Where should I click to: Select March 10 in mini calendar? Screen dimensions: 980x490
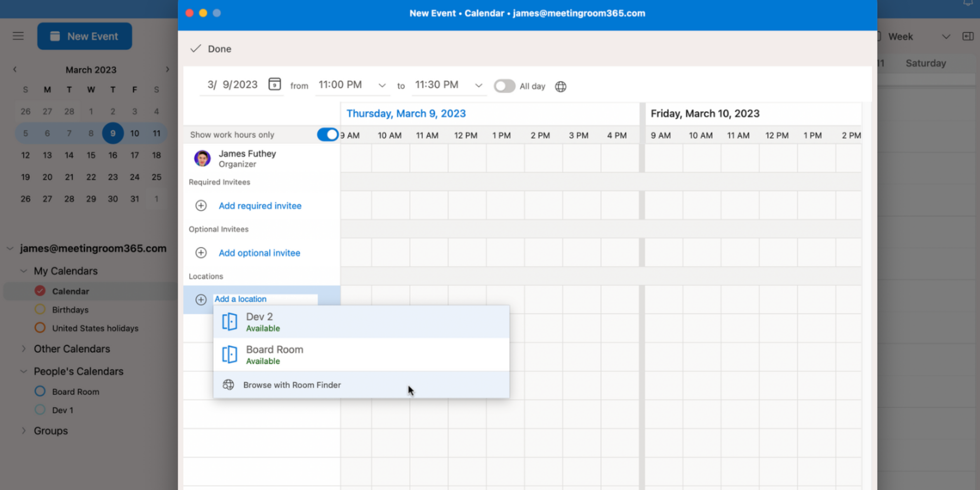click(135, 133)
